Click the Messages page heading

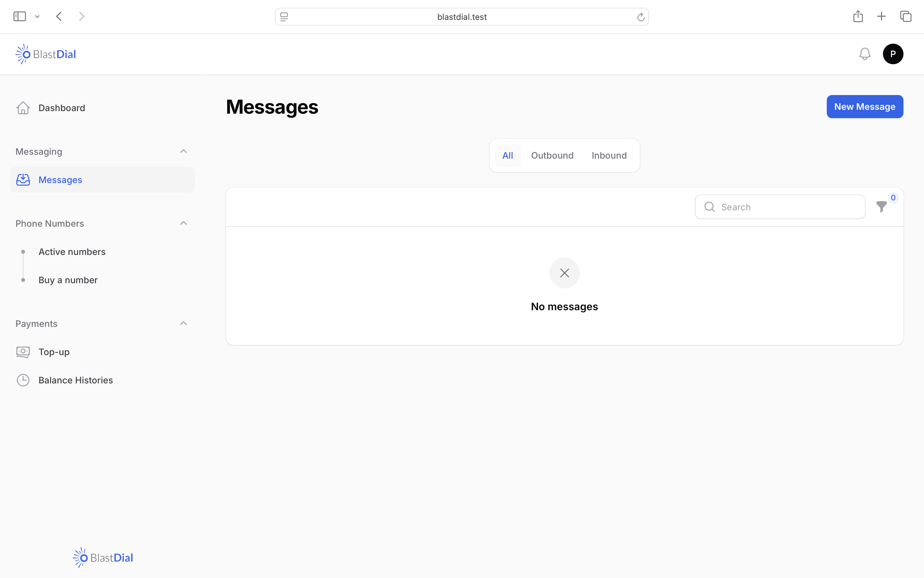(272, 107)
